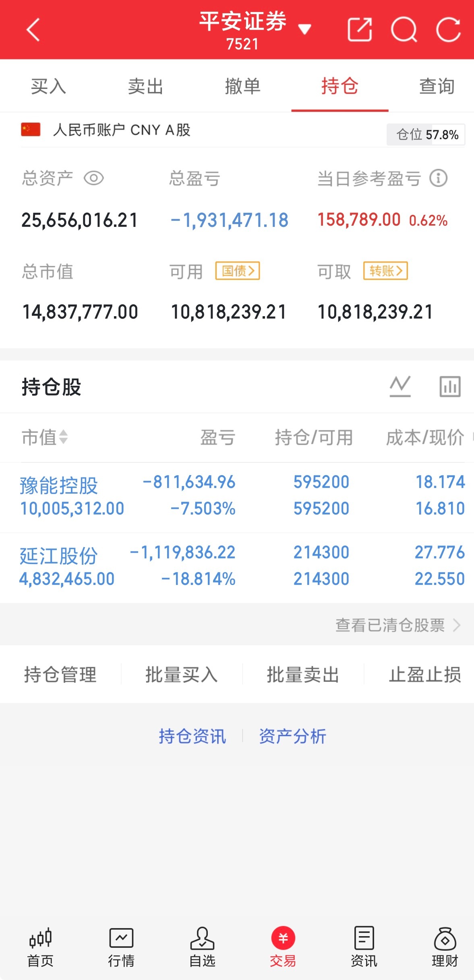Tap 豫能控股 cost price 18.174

[x=440, y=482]
